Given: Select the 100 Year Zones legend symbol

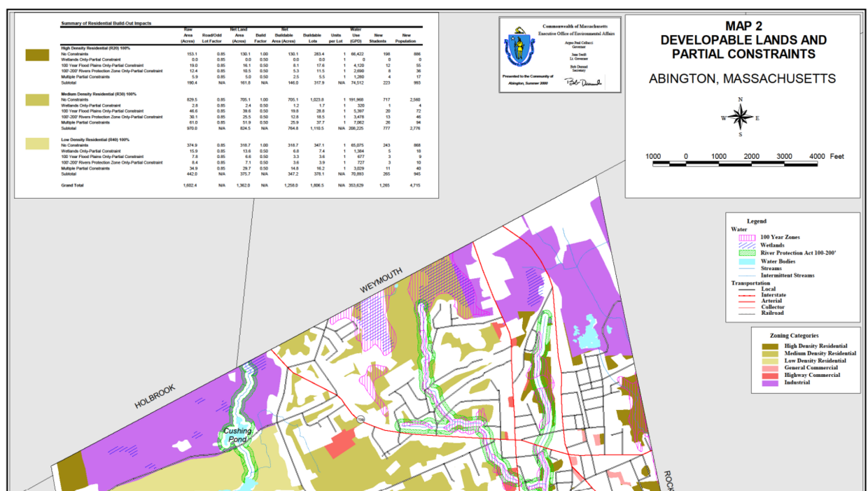Looking at the screenshot, I should 747,237.
